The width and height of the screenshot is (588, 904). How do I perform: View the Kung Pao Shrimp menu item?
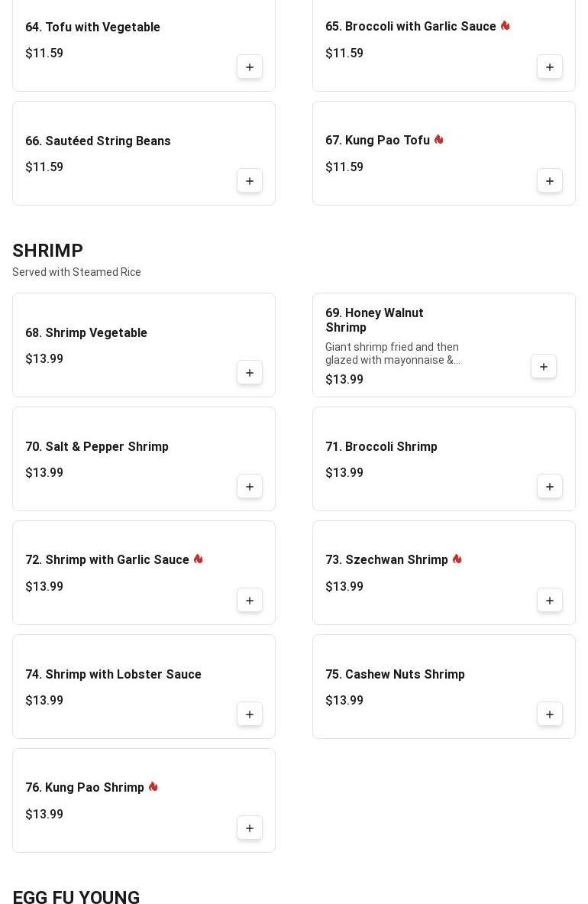tap(85, 788)
